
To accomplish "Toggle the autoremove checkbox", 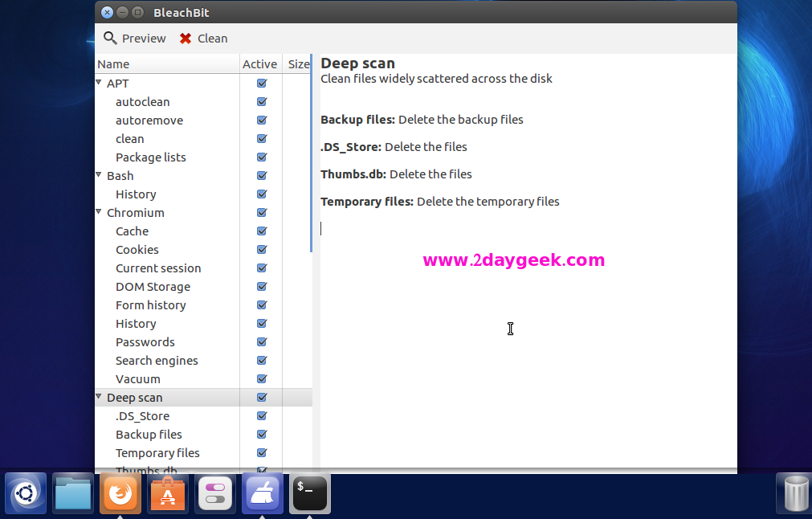I will (x=262, y=121).
